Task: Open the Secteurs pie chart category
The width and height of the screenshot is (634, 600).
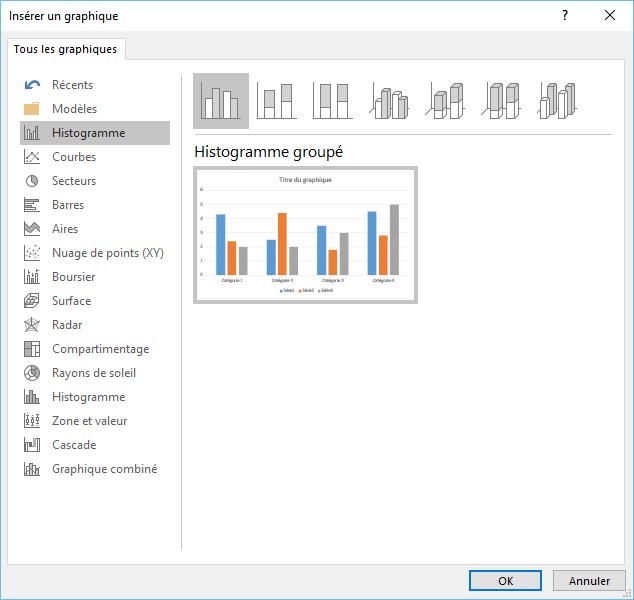Action: [x=74, y=181]
